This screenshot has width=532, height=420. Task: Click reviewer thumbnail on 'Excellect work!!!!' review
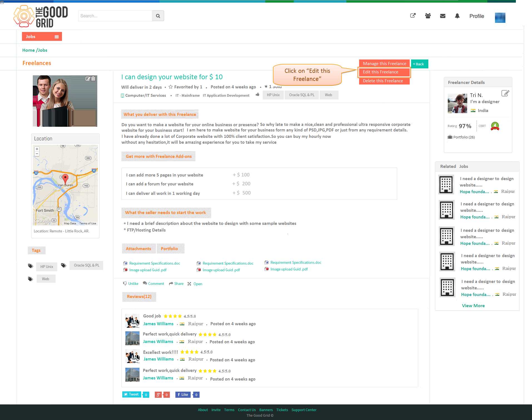[x=132, y=356]
